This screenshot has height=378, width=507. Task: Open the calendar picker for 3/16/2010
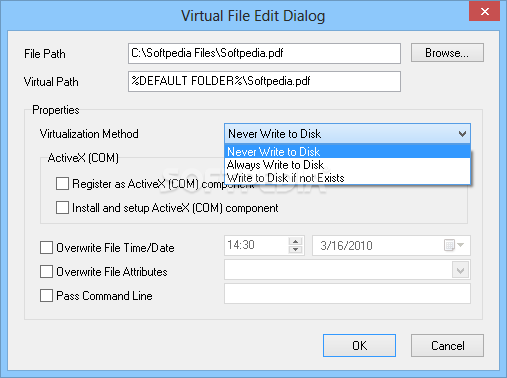click(454, 245)
